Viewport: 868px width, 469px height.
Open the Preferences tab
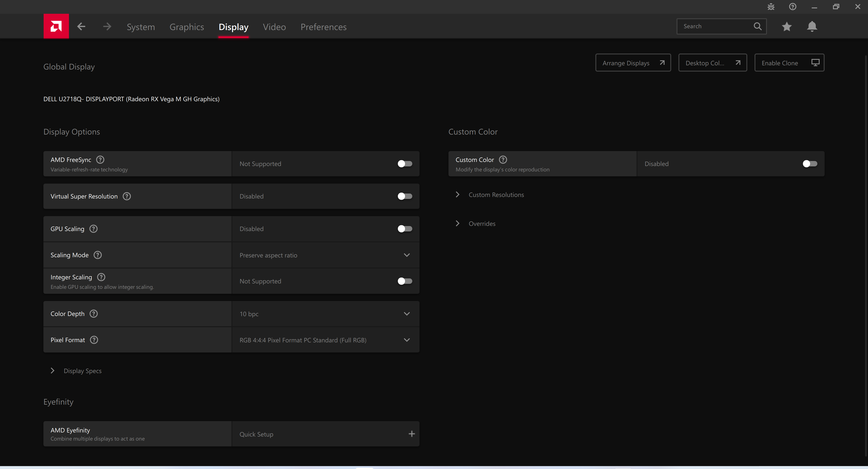323,27
